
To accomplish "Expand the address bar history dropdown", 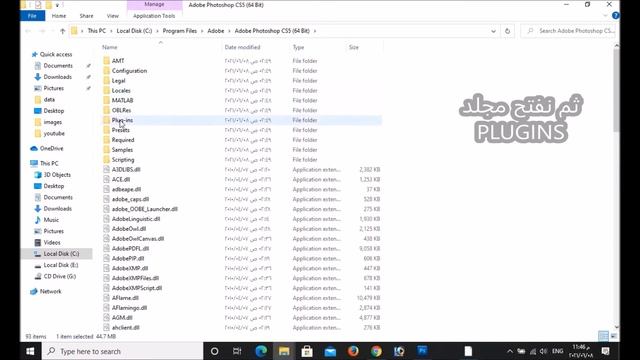I will tap(493, 31).
